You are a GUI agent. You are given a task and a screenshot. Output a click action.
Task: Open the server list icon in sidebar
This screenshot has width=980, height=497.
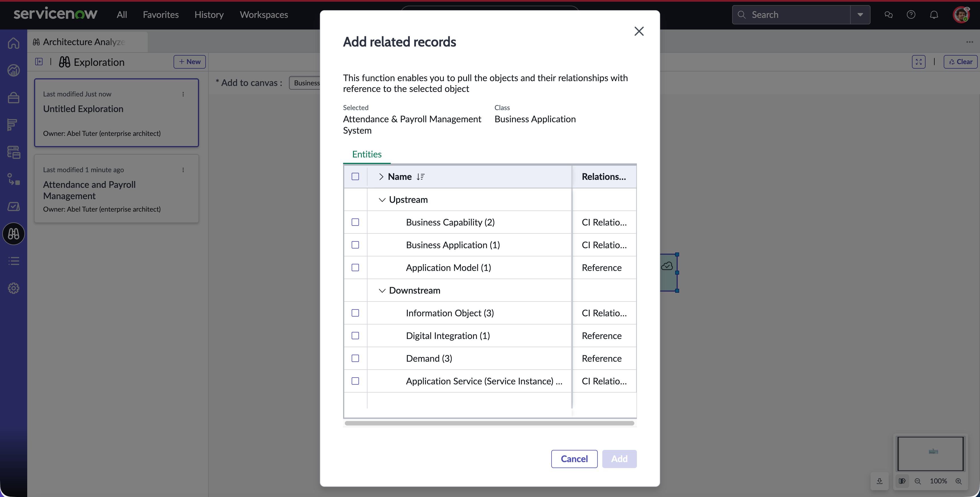coord(14,152)
